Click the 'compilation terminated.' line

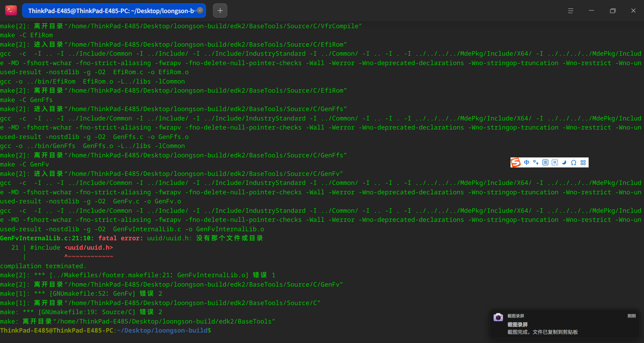43,266
